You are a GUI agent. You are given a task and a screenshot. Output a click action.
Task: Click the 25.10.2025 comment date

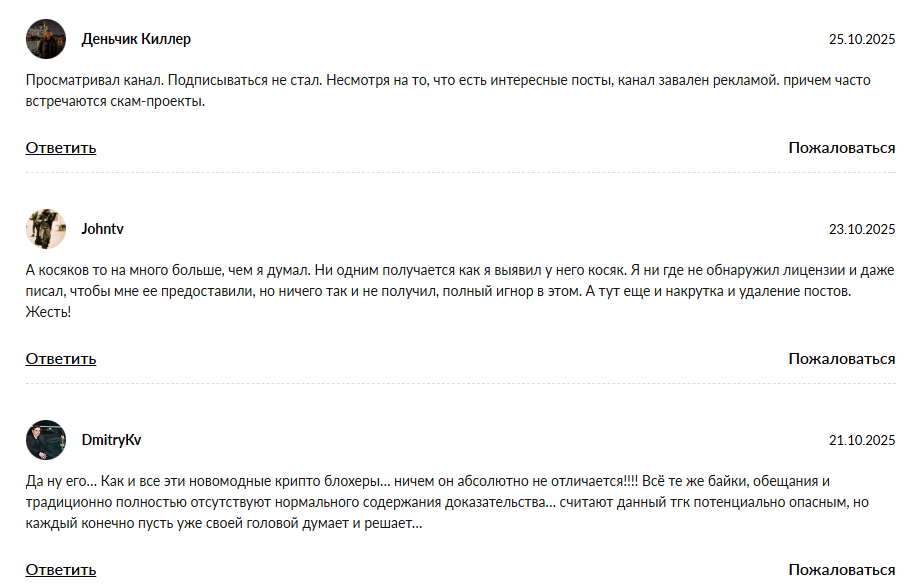click(x=862, y=39)
